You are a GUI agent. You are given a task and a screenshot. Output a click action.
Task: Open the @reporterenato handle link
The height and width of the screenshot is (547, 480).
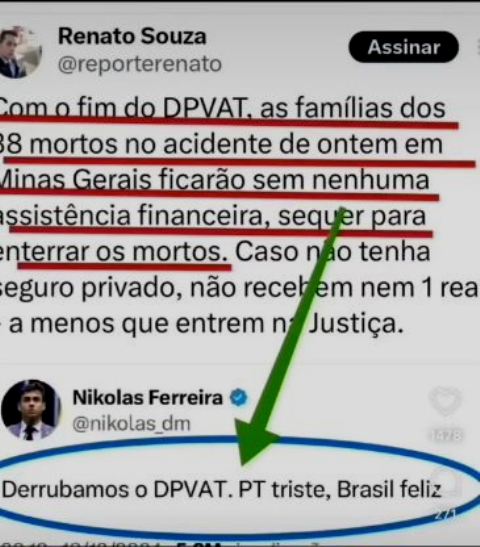click(x=140, y=64)
